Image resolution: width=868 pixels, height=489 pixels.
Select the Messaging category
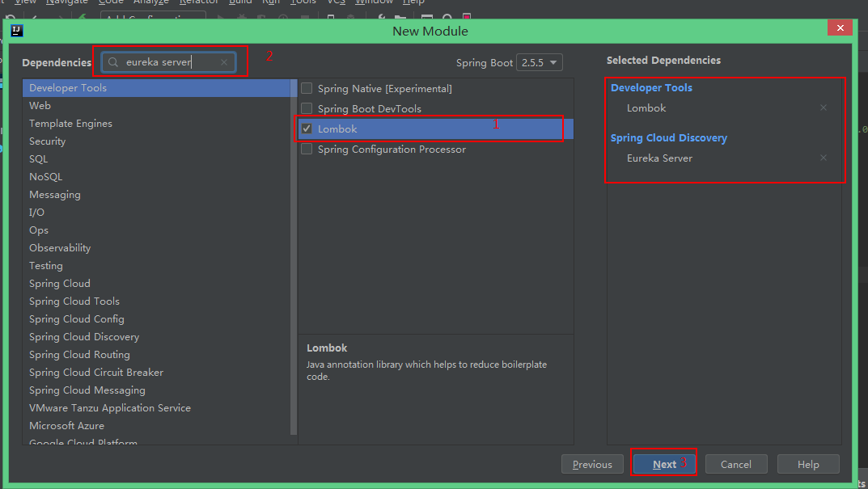(156, 194)
